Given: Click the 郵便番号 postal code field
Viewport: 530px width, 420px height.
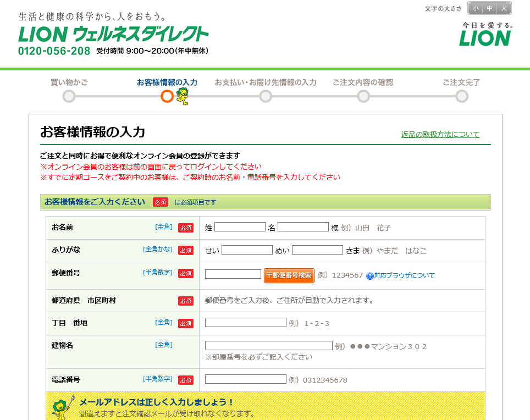Looking at the screenshot, I should pos(233,274).
